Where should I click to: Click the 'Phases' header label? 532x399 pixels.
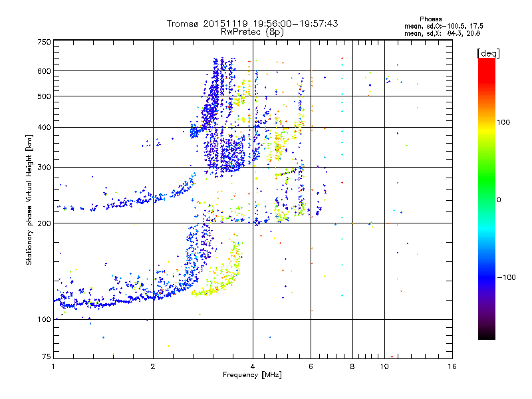tap(430, 19)
